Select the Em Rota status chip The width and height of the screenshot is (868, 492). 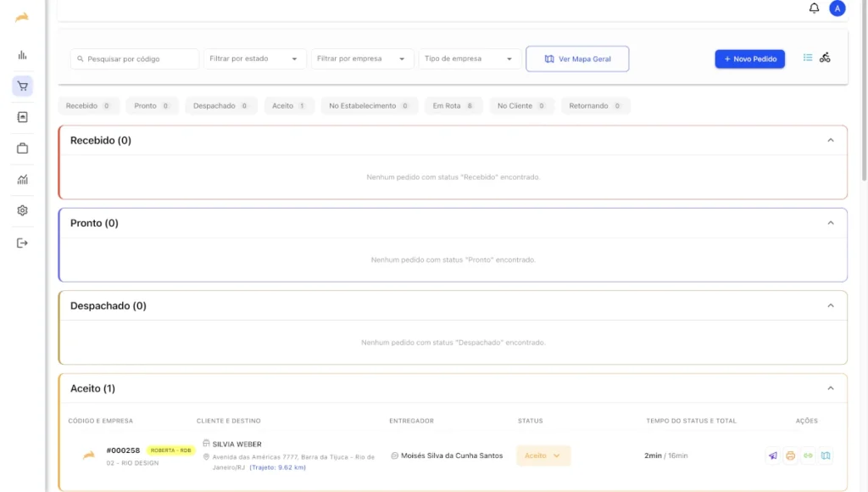coord(453,106)
